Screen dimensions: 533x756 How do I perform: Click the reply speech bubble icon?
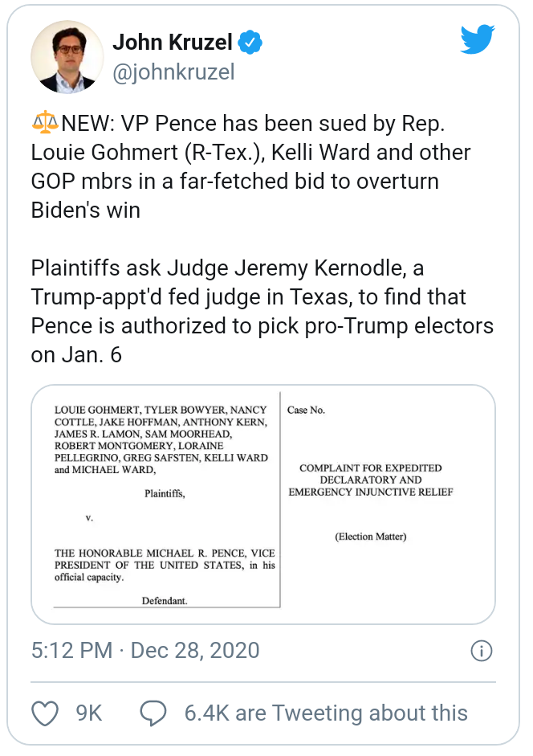click(153, 712)
